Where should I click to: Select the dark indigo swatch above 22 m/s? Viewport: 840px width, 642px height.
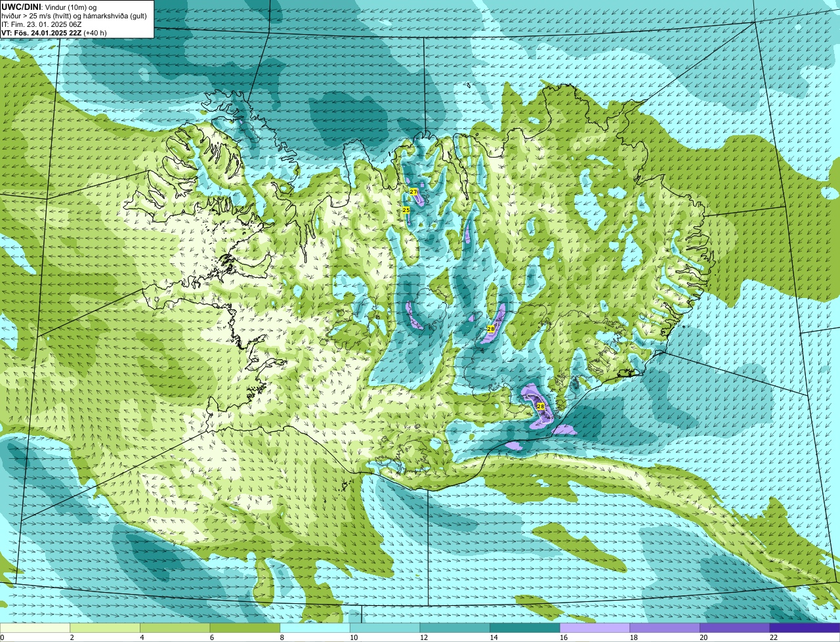[x=805, y=628]
